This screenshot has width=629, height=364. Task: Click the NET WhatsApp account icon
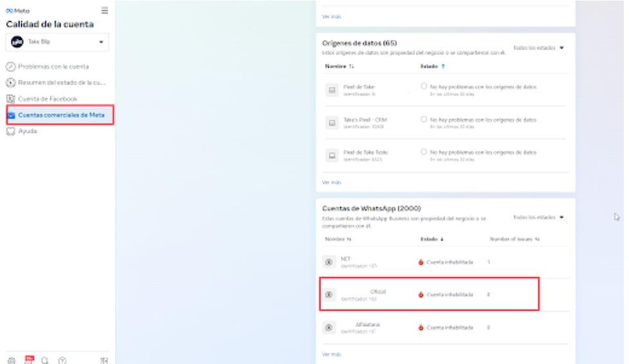[329, 262]
